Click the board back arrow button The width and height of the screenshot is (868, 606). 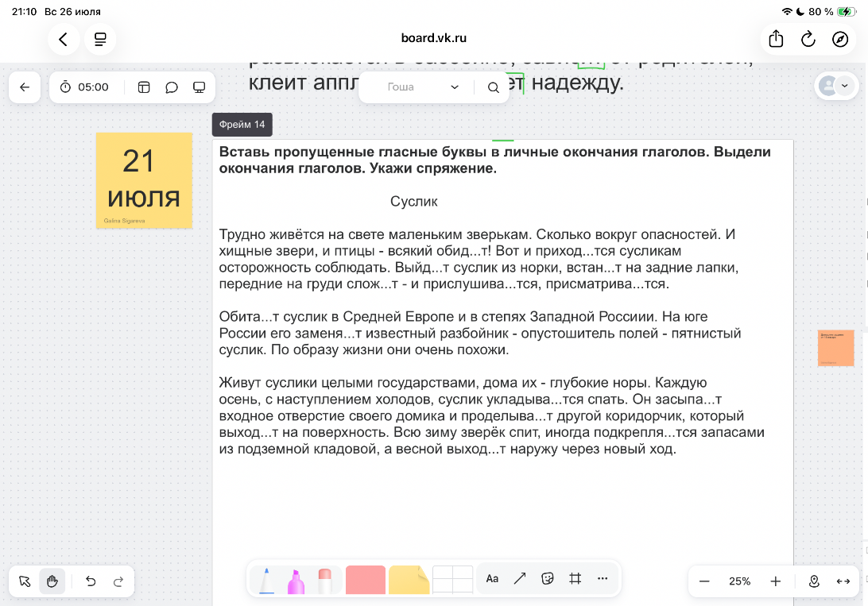pos(25,87)
